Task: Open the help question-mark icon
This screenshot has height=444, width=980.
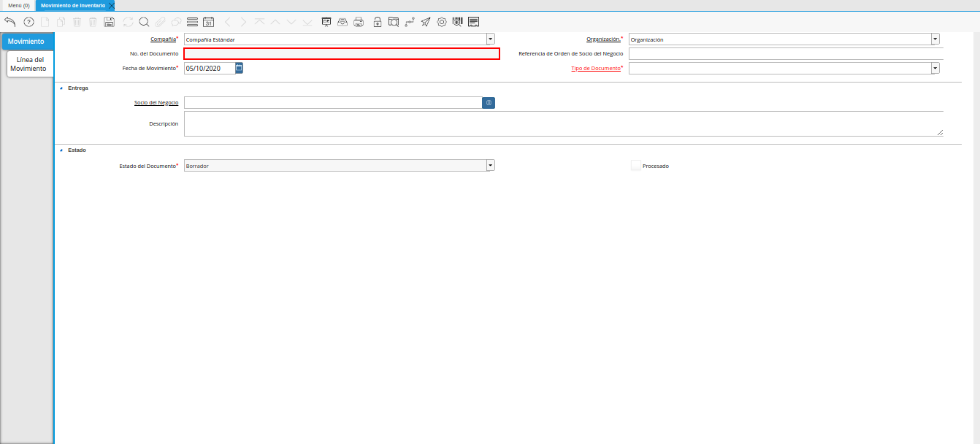Action: pyautogui.click(x=28, y=22)
